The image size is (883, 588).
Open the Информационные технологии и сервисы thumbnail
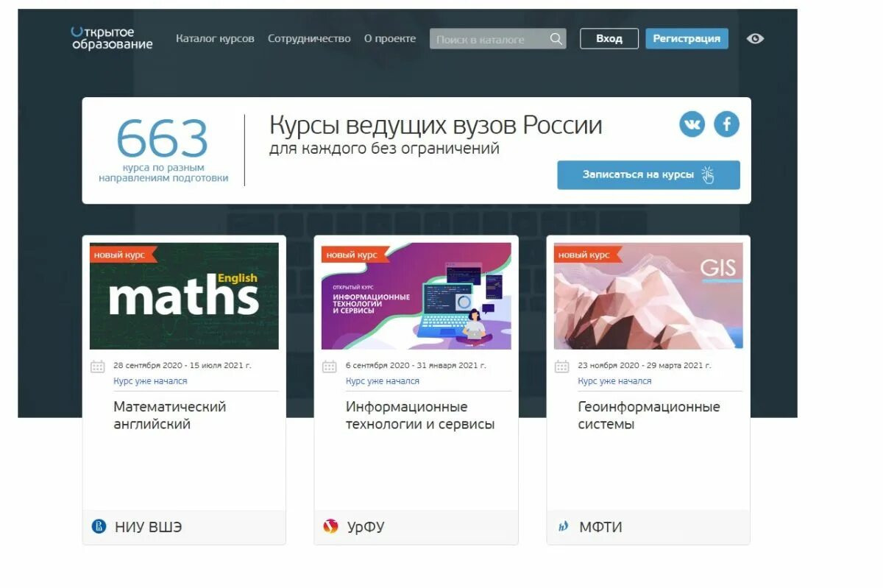point(416,296)
